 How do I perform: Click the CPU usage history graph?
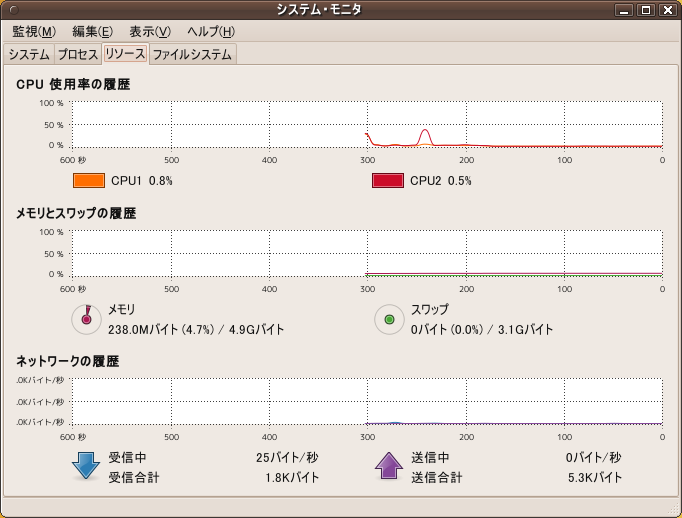[367, 125]
